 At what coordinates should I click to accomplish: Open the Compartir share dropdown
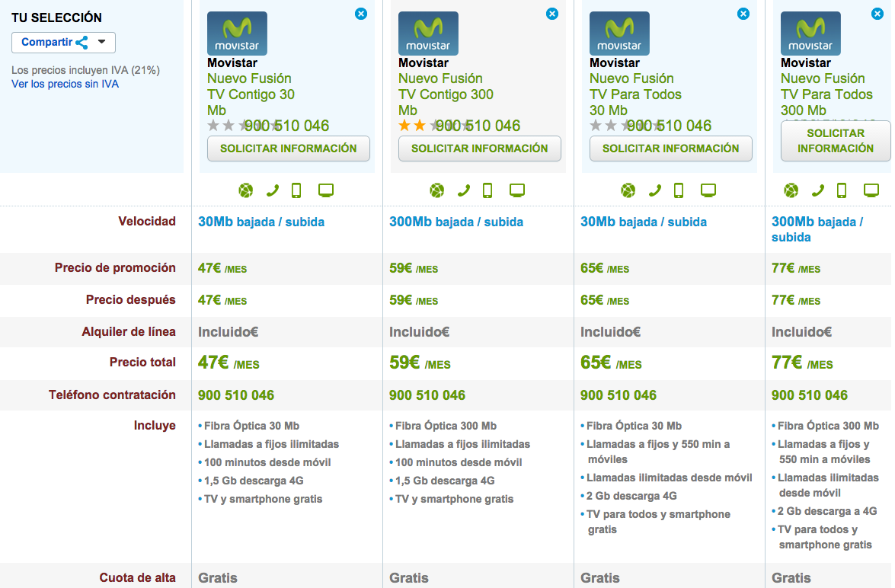click(63, 42)
